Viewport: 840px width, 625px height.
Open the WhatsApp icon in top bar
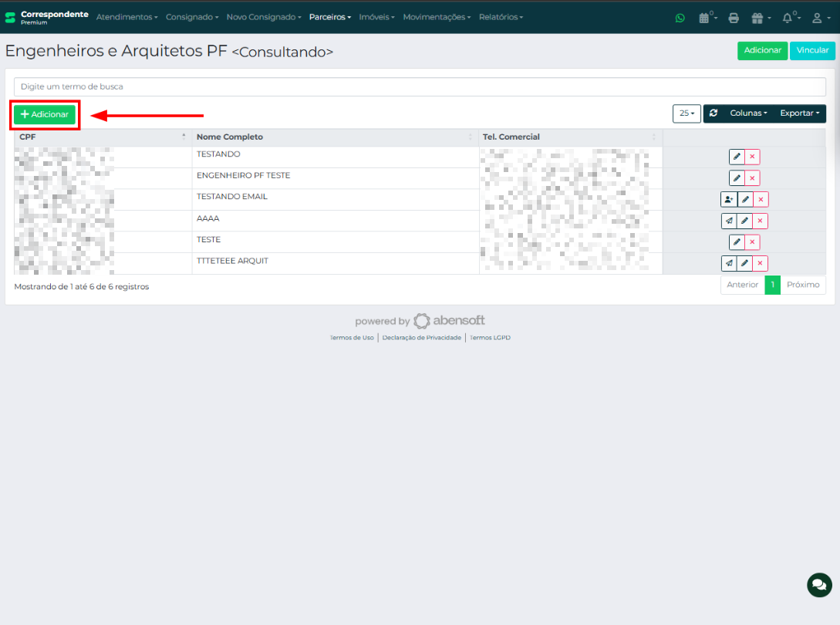pyautogui.click(x=680, y=18)
